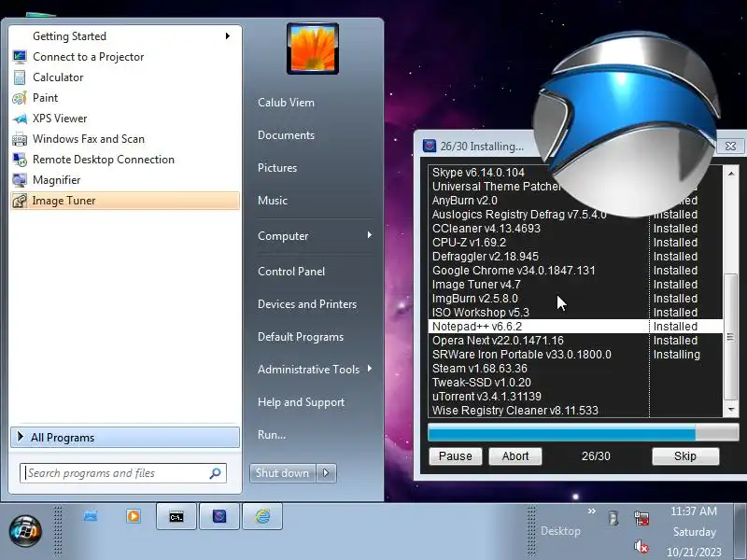Open Internet Explorer taskbar icon
Image resolution: width=747 pixels, height=560 pixels.
tap(262, 516)
